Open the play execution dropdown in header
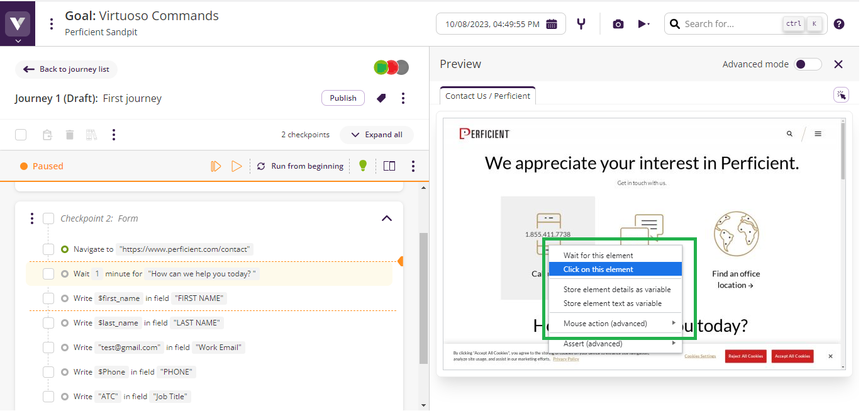The width and height of the screenshot is (868, 413). coord(643,24)
